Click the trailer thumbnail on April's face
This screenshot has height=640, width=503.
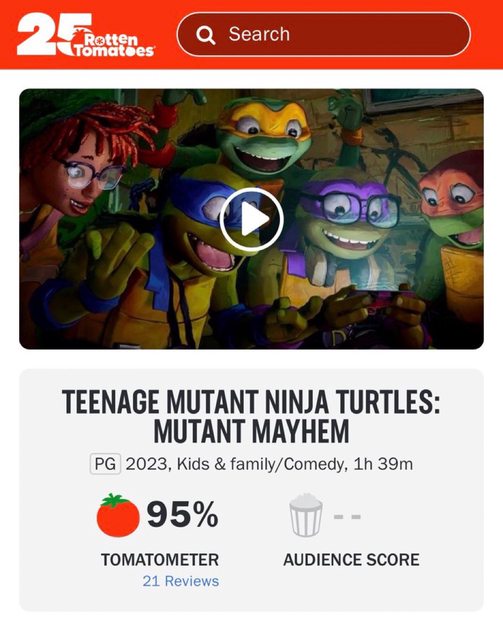[x=84, y=178]
